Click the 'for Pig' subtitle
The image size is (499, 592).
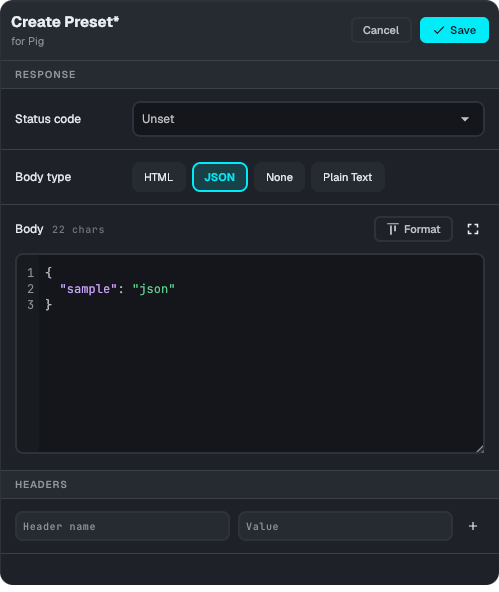(x=28, y=41)
